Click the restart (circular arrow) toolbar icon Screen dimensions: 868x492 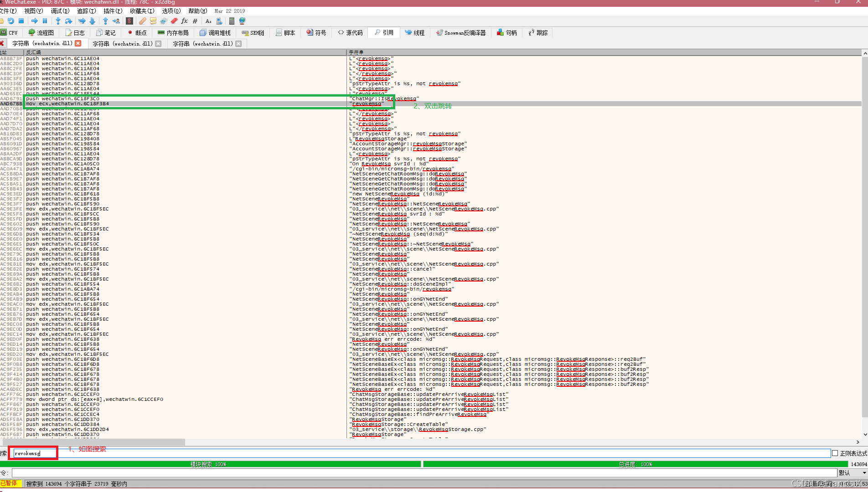[x=11, y=21]
